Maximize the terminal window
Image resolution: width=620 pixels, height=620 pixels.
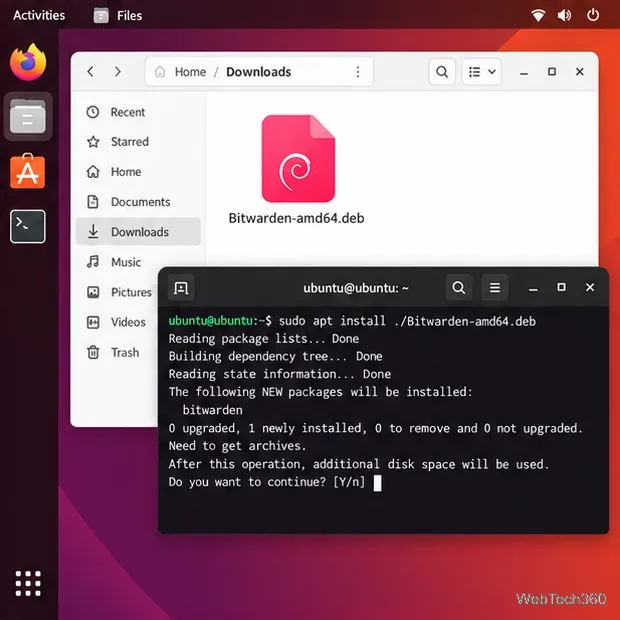pyautogui.click(x=561, y=287)
